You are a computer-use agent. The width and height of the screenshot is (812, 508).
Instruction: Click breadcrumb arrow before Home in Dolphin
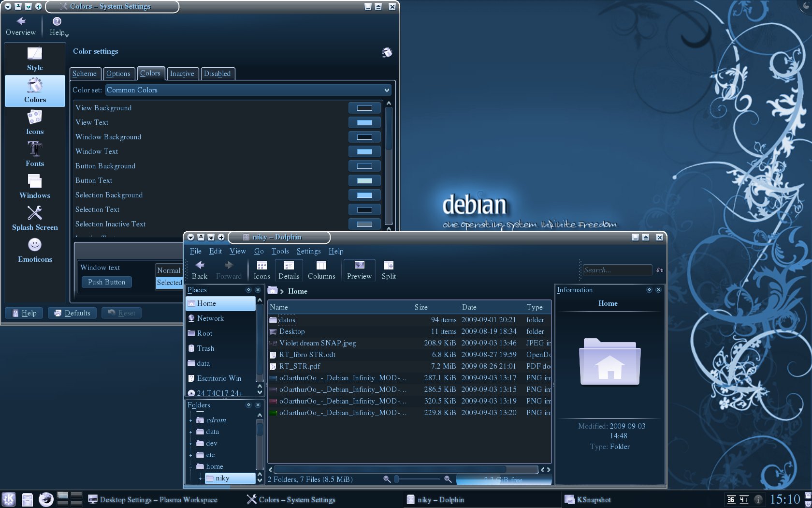(x=282, y=292)
